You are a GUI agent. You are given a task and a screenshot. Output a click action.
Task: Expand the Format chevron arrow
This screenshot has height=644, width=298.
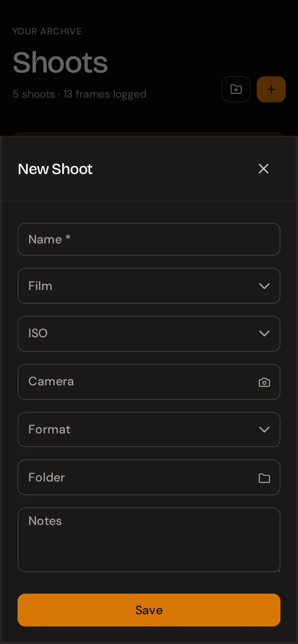click(264, 430)
